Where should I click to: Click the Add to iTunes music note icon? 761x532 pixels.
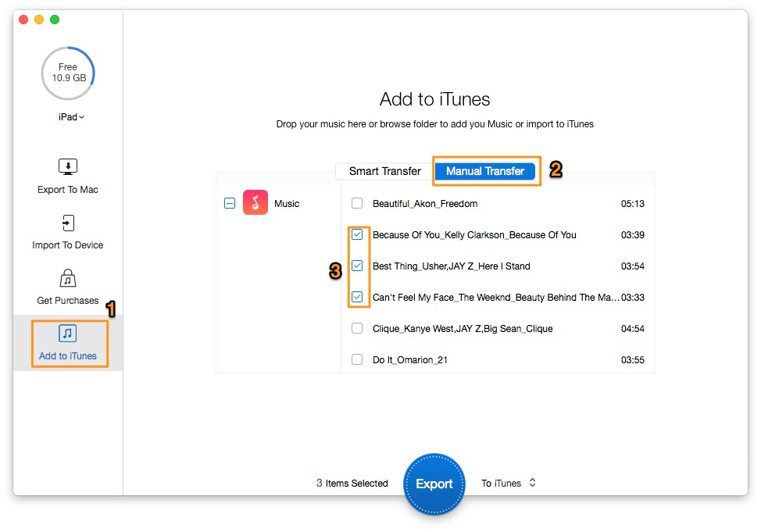pos(68,334)
